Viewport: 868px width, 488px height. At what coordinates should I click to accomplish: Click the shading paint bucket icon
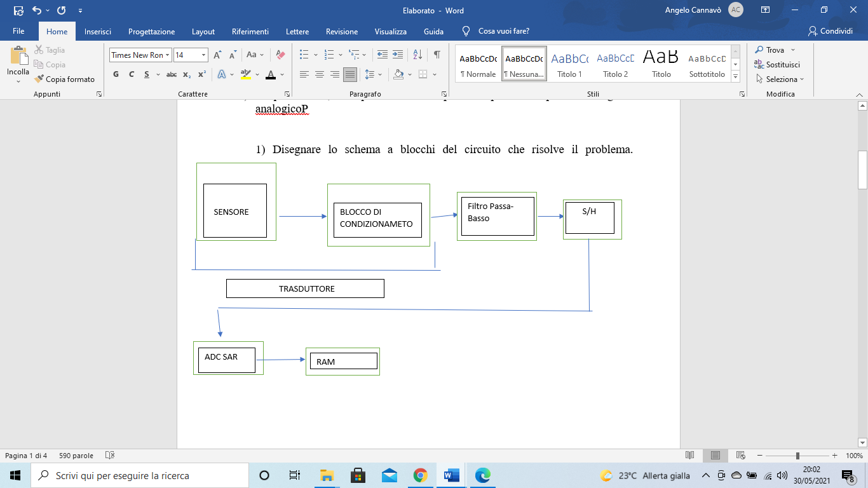pyautogui.click(x=398, y=74)
